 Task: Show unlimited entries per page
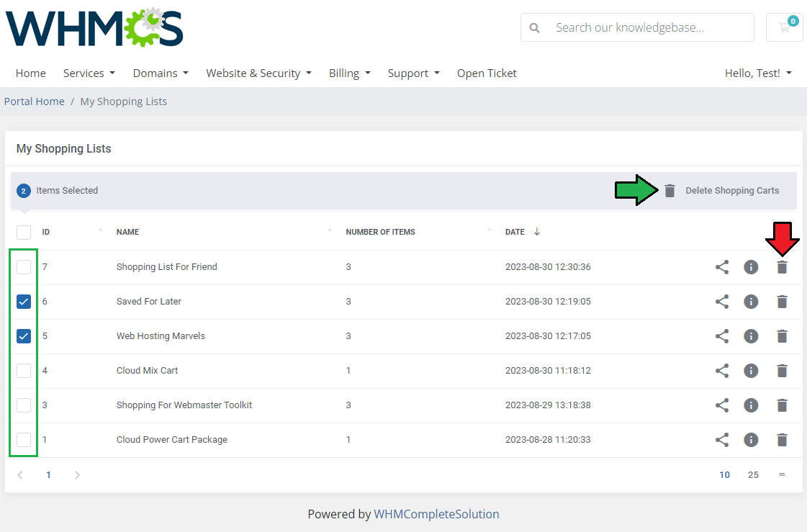(782, 475)
